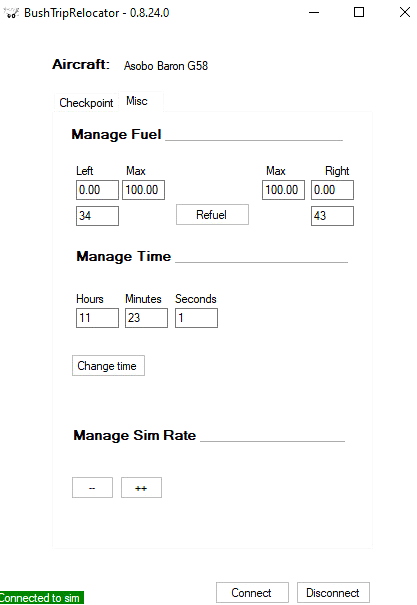
Task: Focus the right Max fuel field
Action: click(284, 190)
